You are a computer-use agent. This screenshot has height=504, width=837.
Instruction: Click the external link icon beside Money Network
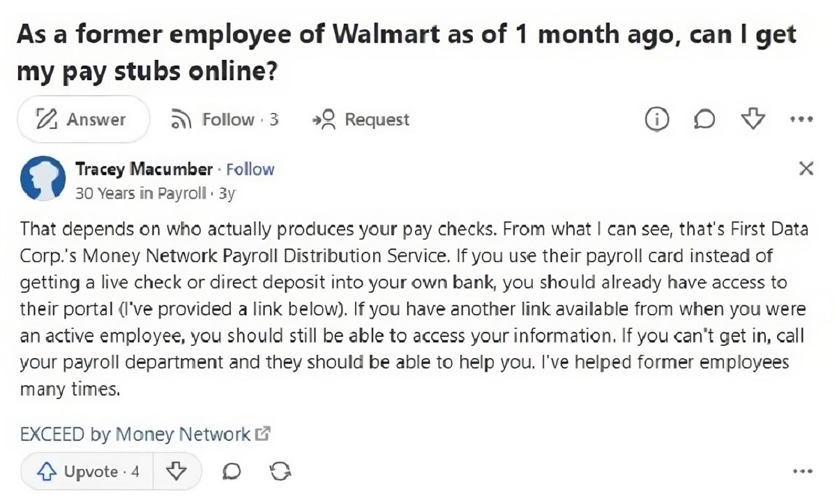(262, 434)
